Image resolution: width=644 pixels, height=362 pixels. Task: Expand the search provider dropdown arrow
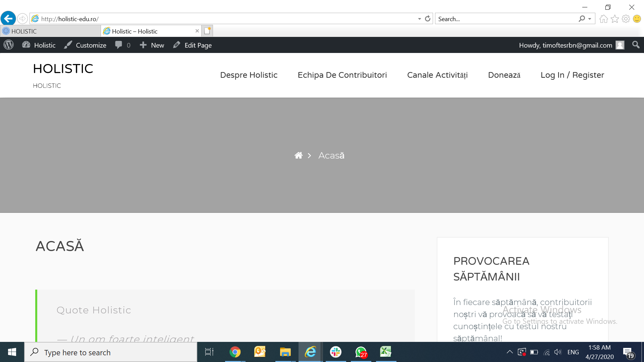point(590,19)
